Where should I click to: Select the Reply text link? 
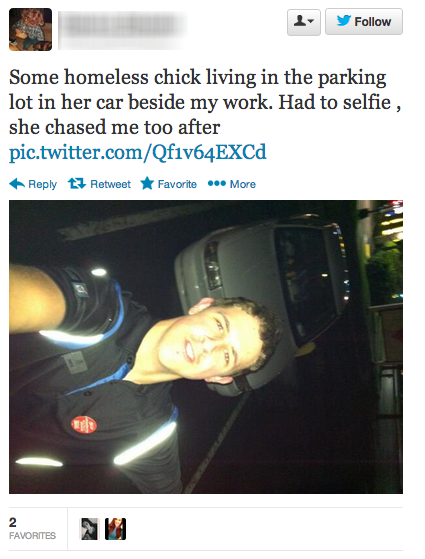(42, 184)
